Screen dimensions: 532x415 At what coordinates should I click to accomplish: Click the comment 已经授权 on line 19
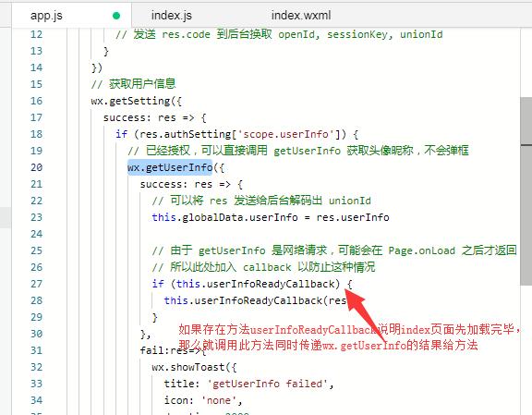298,151
